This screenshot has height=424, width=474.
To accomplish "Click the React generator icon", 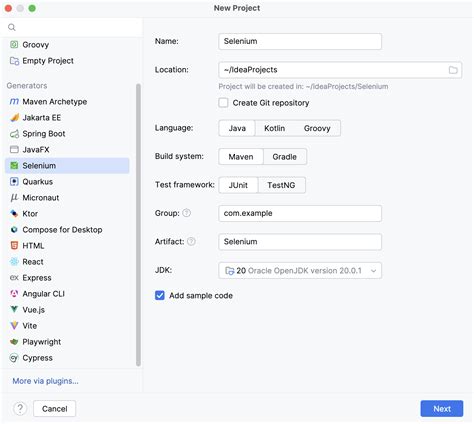I will click(x=14, y=262).
